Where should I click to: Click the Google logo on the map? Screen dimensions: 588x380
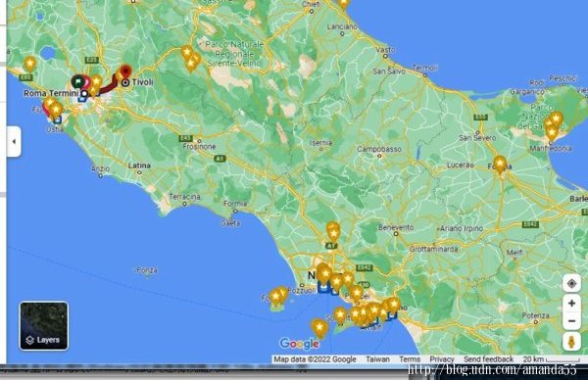coord(299,344)
